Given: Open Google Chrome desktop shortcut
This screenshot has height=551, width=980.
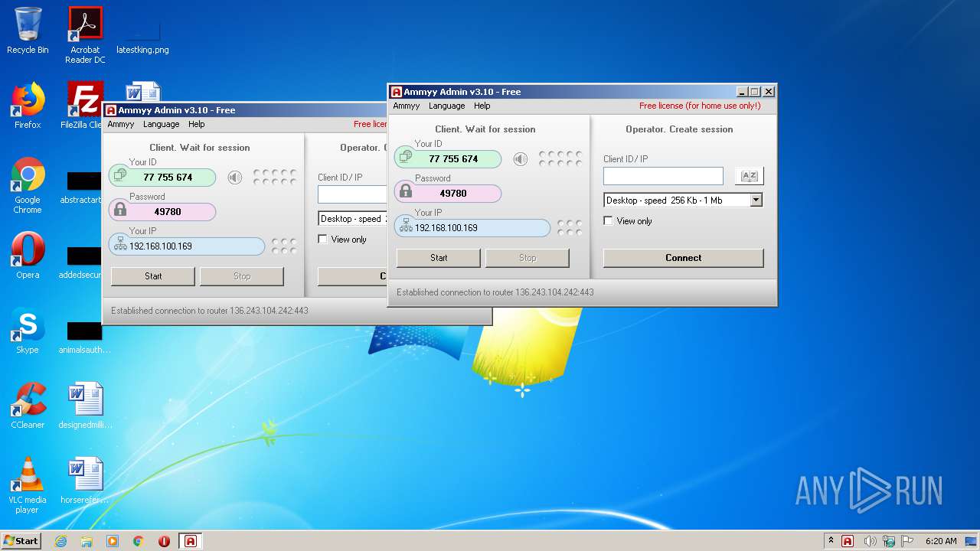Looking at the screenshot, I should (x=28, y=185).
